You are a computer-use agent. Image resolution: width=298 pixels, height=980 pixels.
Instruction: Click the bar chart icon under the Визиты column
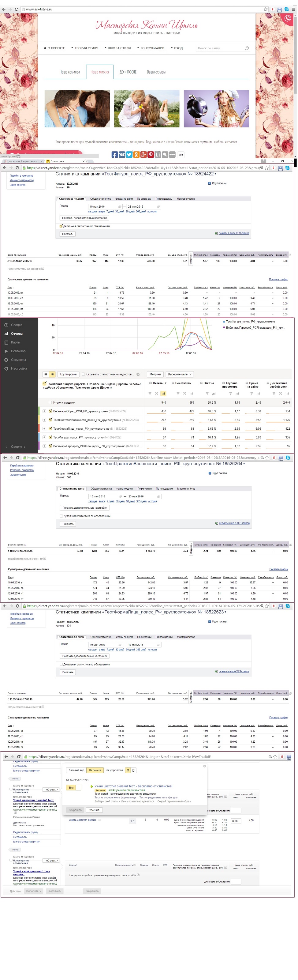pos(163,394)
